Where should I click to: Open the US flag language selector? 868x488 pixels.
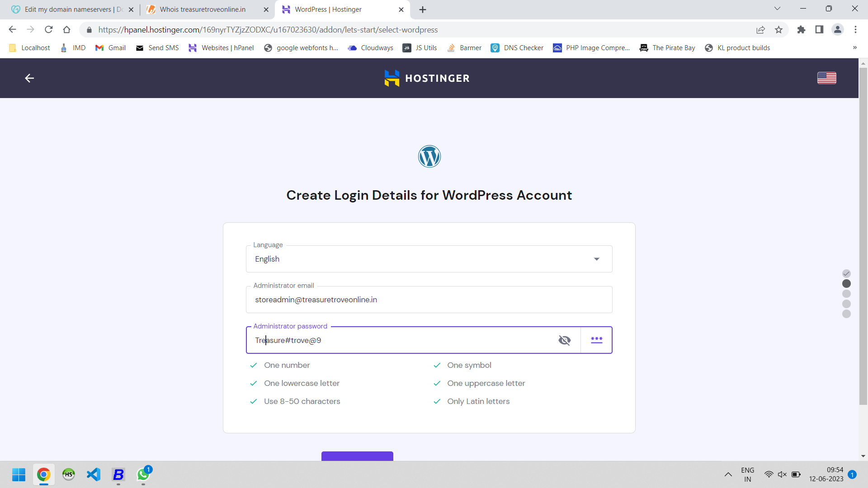point(826,78)
